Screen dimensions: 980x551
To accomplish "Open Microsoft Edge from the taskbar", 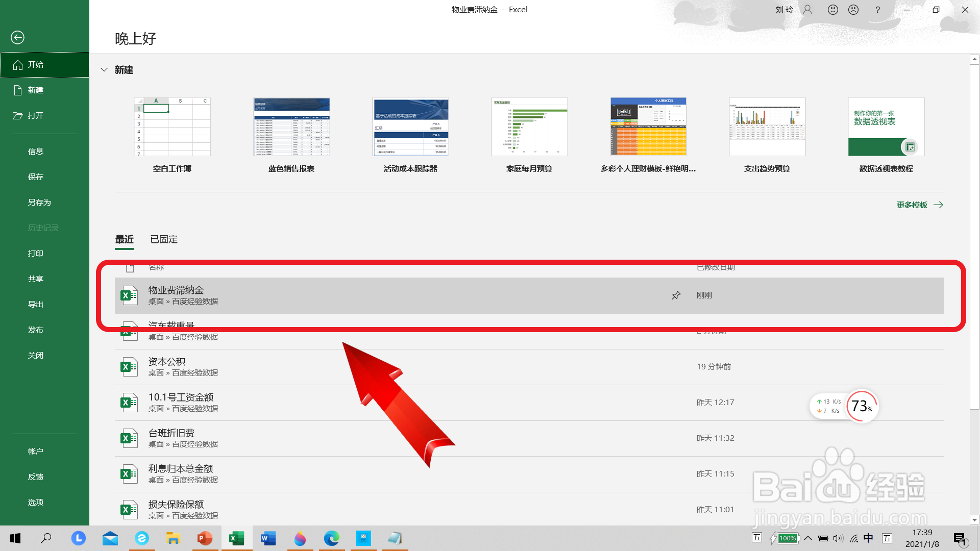I will point(331,538).
